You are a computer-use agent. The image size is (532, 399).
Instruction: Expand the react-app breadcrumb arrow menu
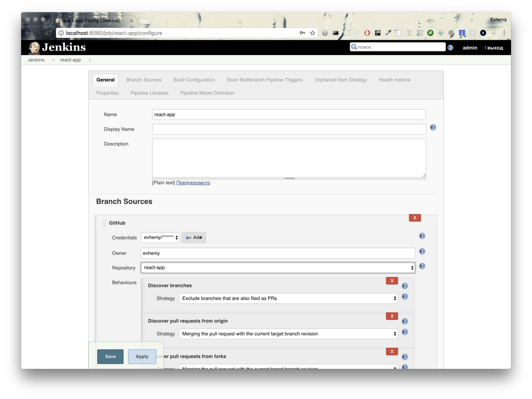click(90, 60)
